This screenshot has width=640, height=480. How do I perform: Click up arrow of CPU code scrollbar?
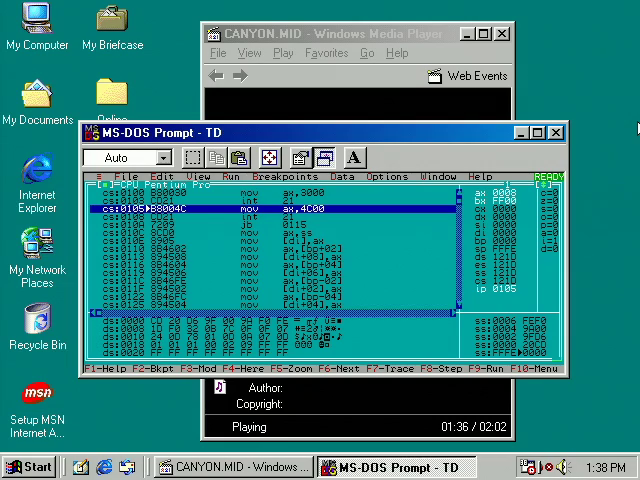(459, 192)
